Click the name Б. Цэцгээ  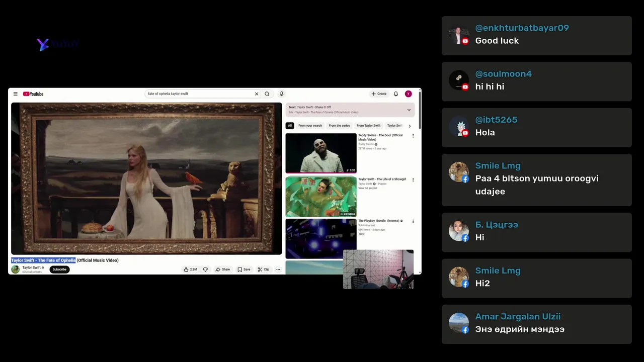click(497, 225)
